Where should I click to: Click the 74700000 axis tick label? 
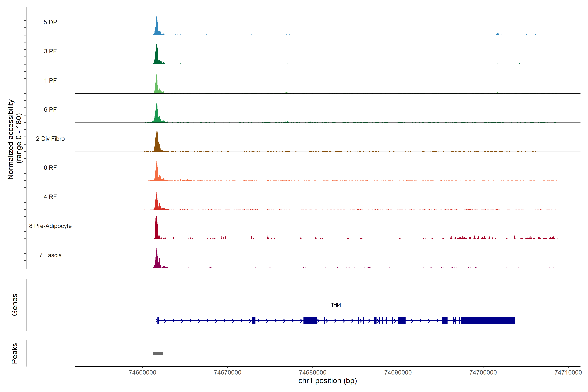(483, 373)
